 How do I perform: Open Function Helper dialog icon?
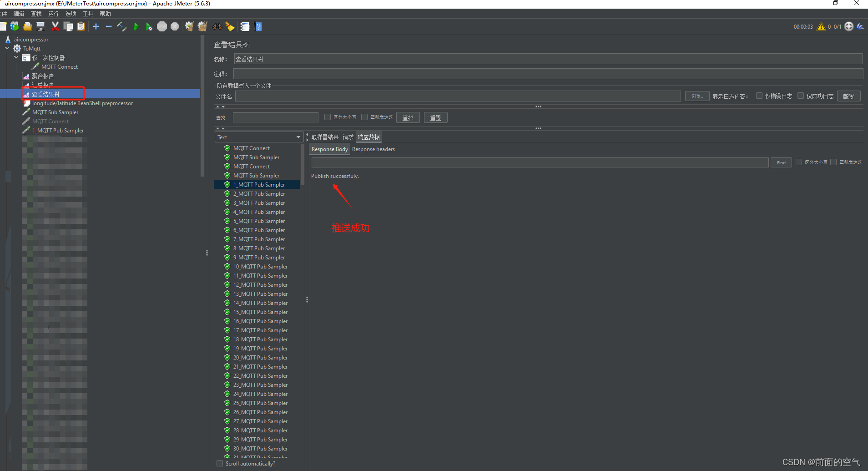pos(245,26)
